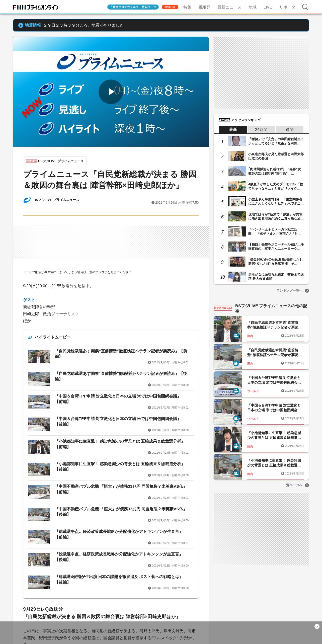Click arrow icon beside ランキング一覧へ

[307, 291]
